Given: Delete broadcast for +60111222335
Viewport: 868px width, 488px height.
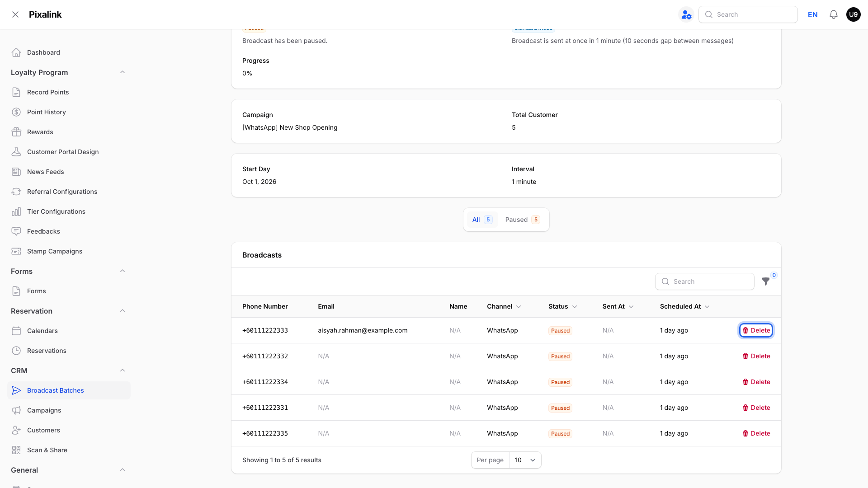Looking at the screenshot, I should [x=756, y=433].
